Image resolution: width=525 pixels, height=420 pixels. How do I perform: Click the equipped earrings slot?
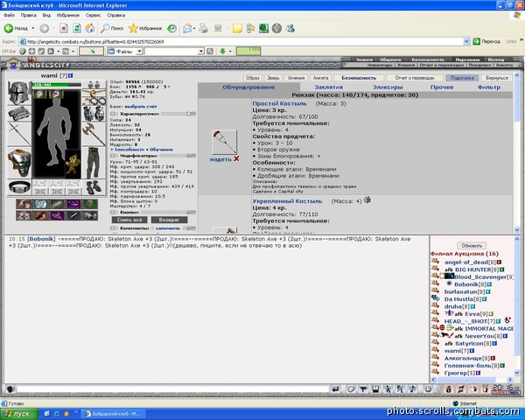(x=94, y=85)
